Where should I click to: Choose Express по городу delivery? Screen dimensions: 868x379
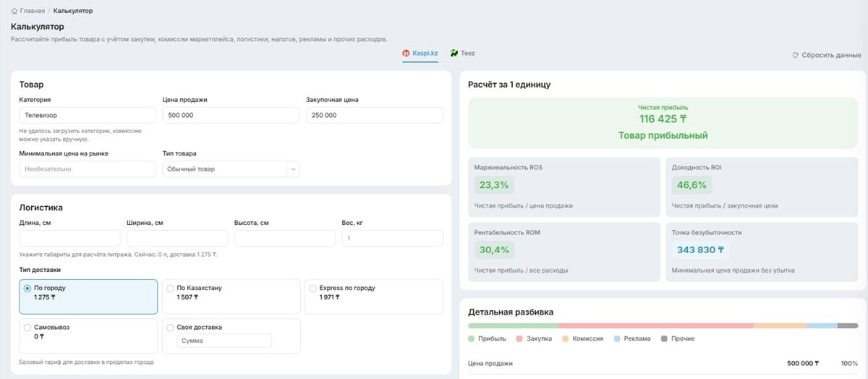point(374,297)
